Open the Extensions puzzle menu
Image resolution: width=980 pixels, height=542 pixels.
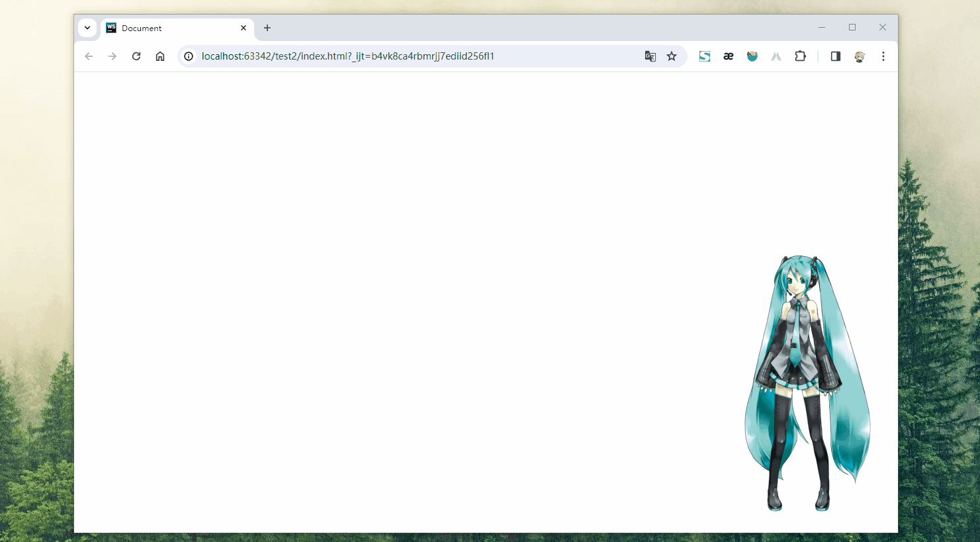tap(800, 56)
